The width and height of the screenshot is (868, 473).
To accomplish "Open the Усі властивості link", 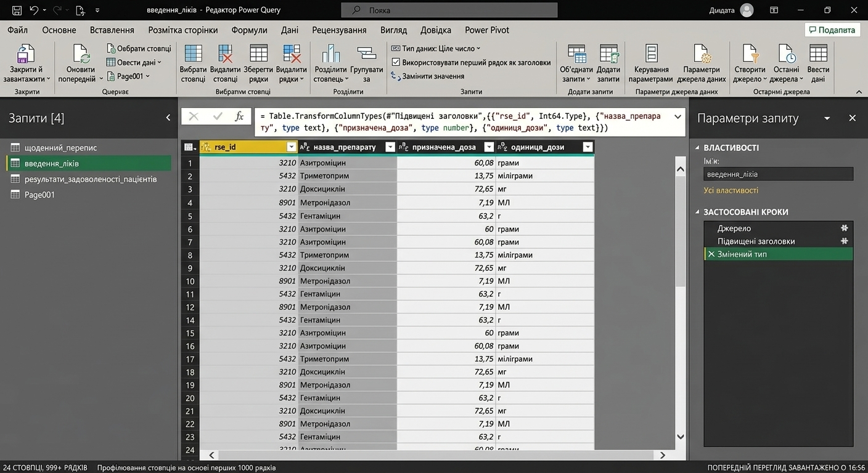I will click(731, 190).
